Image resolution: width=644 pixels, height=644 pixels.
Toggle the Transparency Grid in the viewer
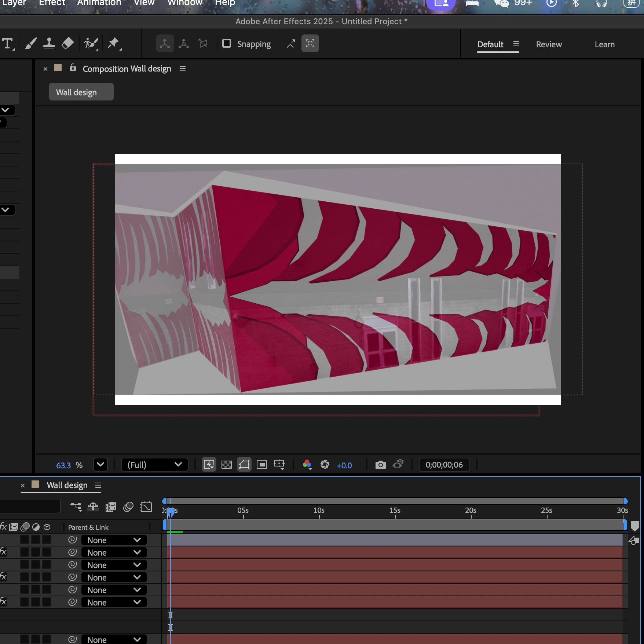tap(227, 465)
